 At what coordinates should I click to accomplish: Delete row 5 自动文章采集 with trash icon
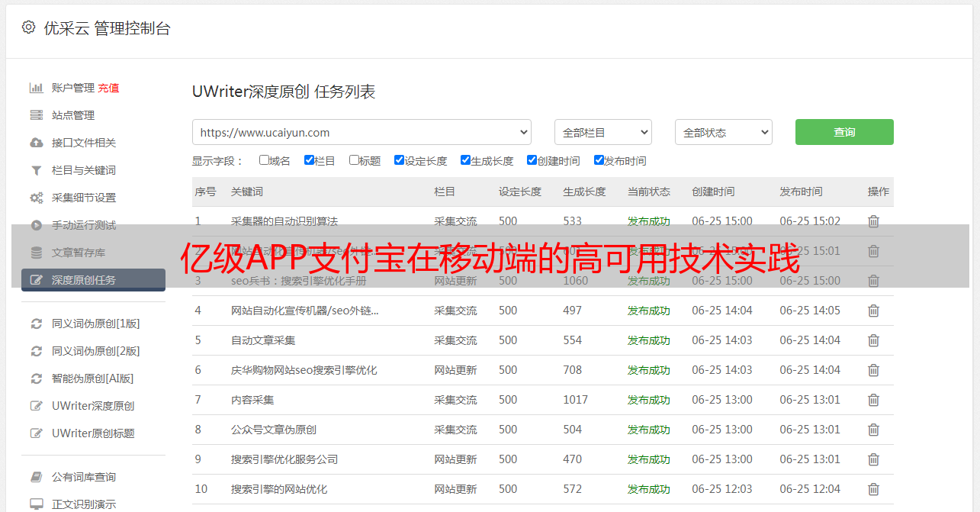[x=873, y=340]
